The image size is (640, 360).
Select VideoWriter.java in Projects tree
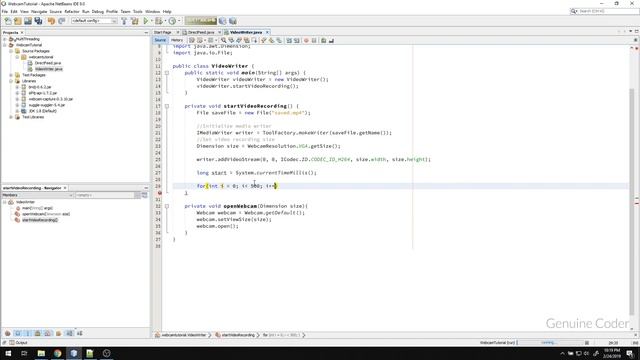point(49,69)
